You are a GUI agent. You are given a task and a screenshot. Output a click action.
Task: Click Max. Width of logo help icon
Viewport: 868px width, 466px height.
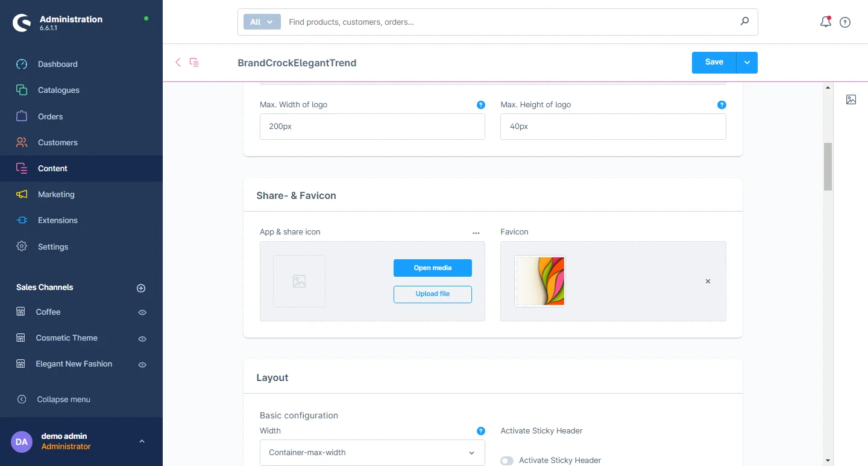[x=480, y=105]
